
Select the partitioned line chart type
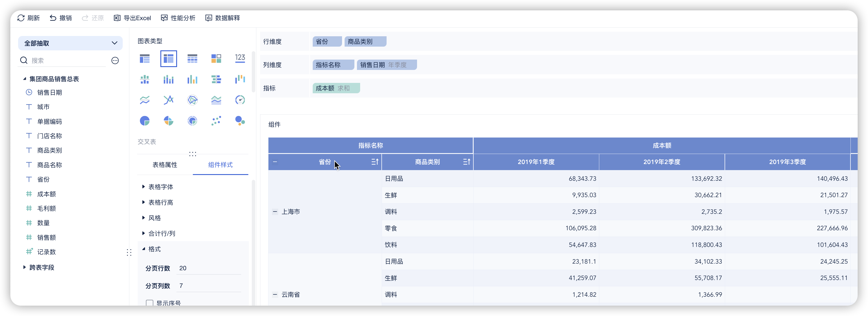coord(145,100)
